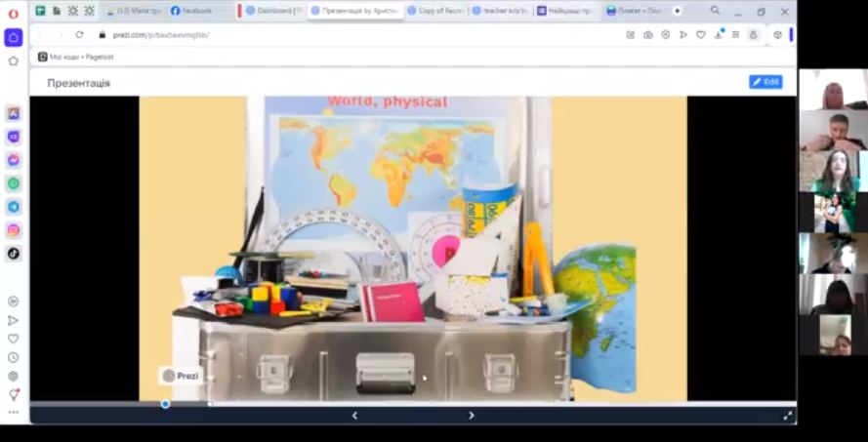Search open tabs with magnifier icon
This screenshot has width=868, height=442.
[716, 11]
